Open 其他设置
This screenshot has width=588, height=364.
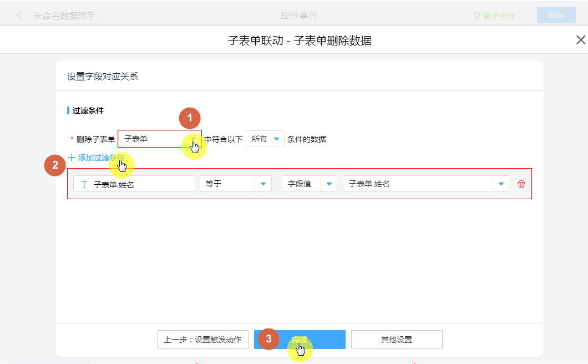point(396,340)
